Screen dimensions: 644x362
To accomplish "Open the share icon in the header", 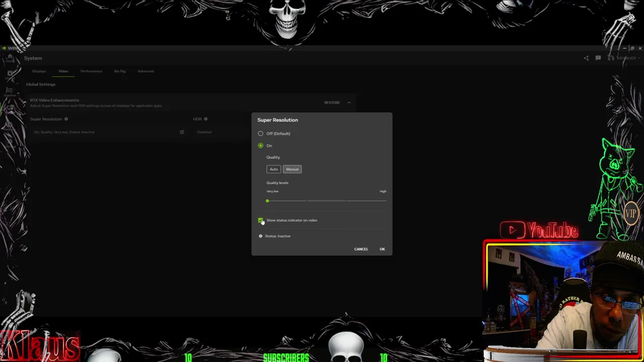I will point(586,58).
